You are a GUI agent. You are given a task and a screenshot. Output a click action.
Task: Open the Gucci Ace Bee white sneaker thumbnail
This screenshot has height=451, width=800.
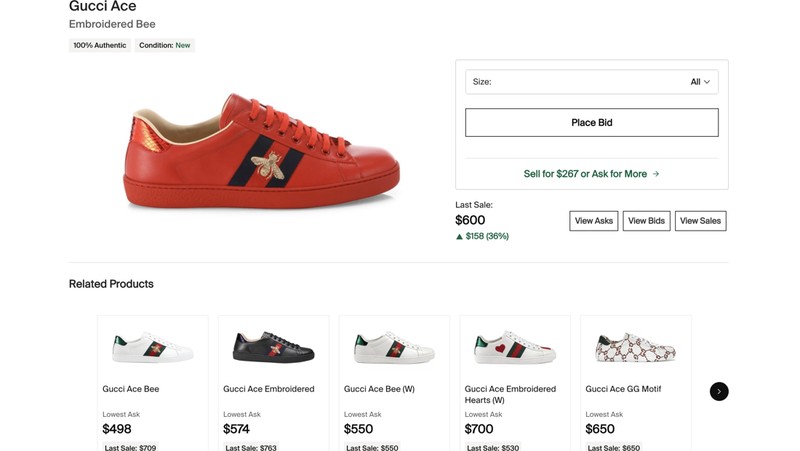click(153, 348)
